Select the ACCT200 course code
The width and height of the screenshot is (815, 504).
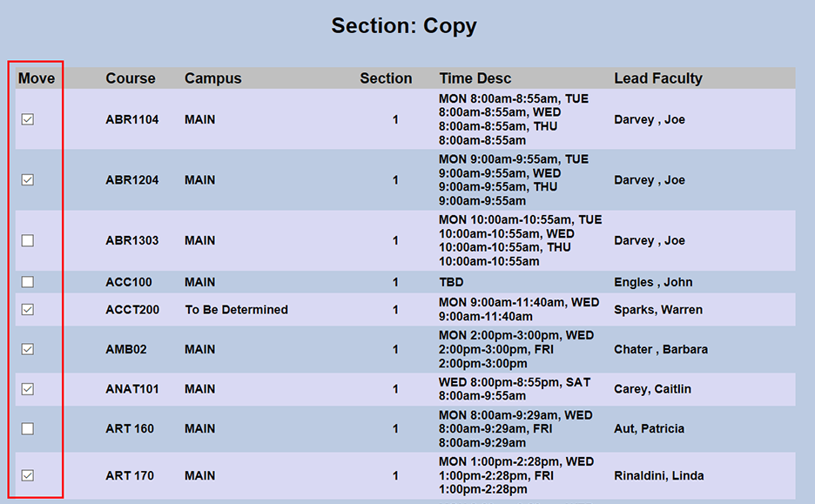click(131, 309)
